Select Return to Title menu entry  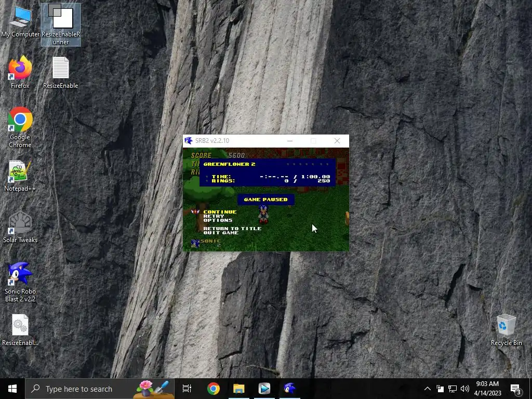click(x=232, y=229)
